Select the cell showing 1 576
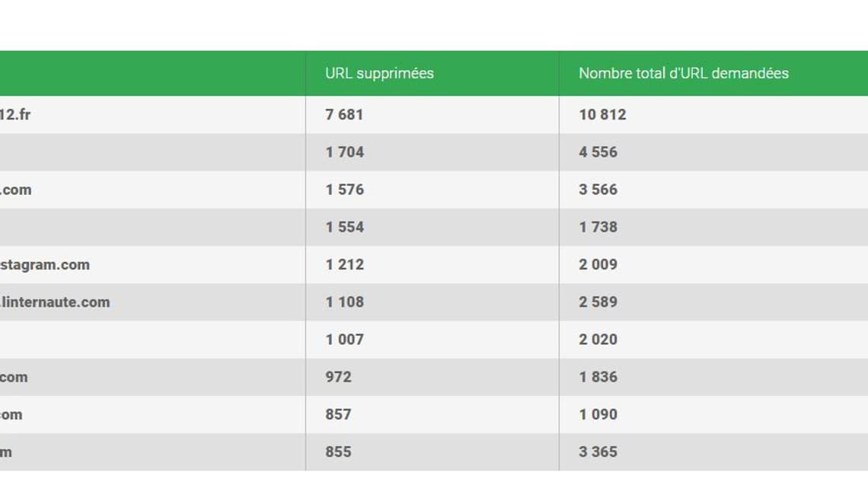The height and width of the screenshot is (488, 868). pos(344,190)
